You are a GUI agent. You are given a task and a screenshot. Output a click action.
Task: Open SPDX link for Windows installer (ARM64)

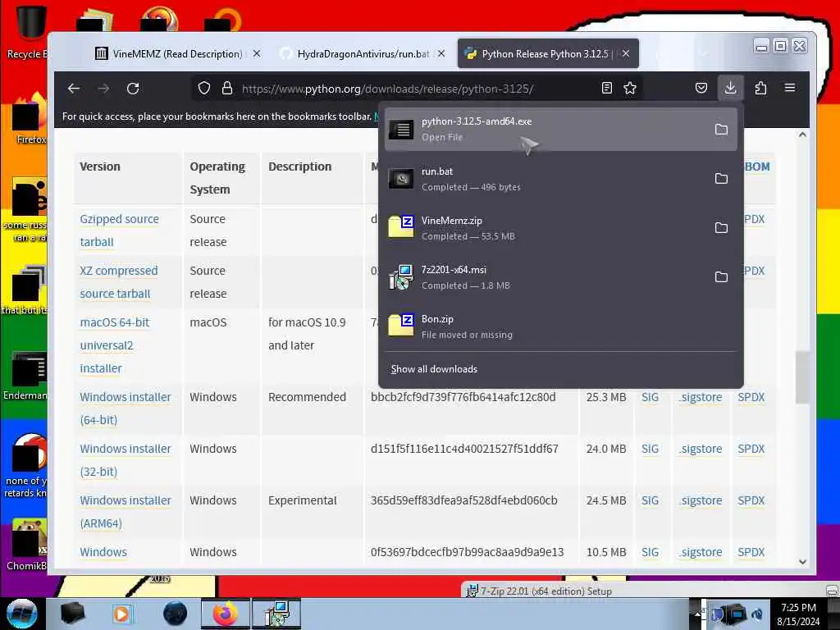tap(751, 500)
